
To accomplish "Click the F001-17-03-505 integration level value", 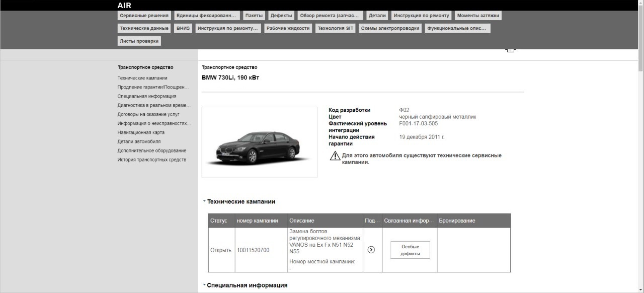I will tap(419, 123).
